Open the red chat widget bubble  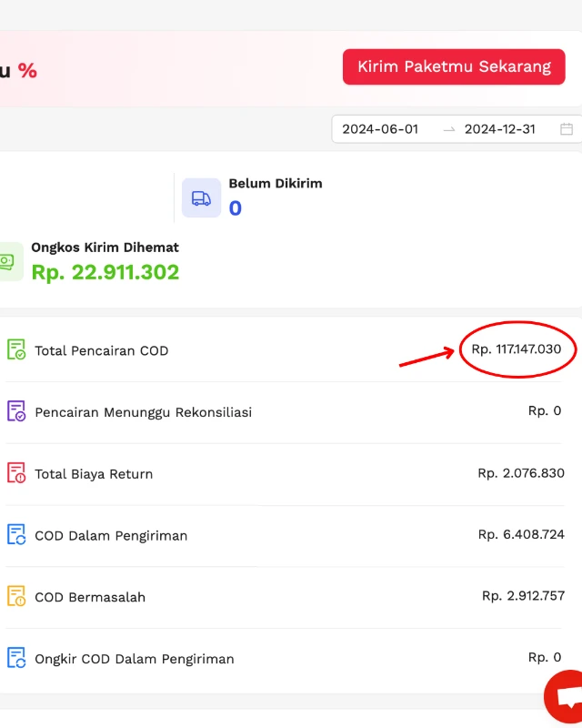[566, 697]
